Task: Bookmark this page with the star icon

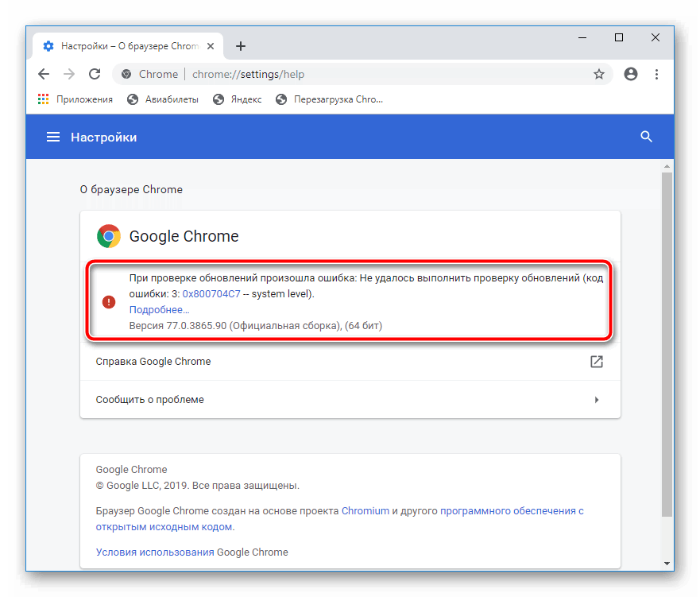Action: click(599, 74)
